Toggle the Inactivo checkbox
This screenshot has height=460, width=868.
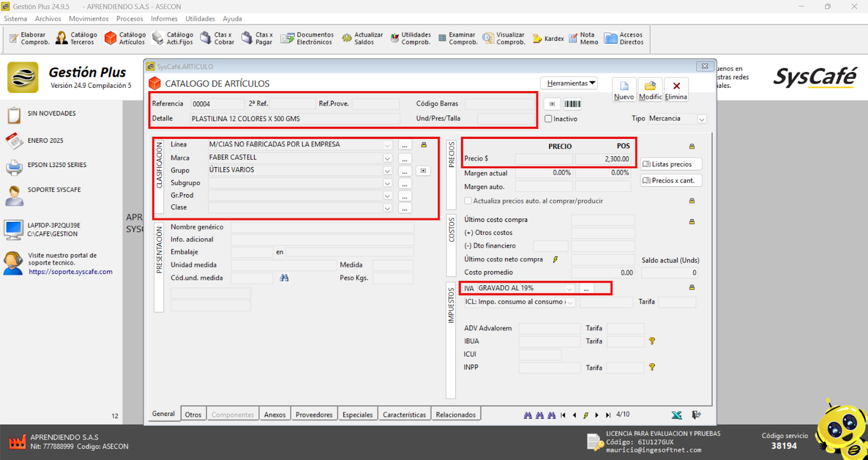click(548, 119)
